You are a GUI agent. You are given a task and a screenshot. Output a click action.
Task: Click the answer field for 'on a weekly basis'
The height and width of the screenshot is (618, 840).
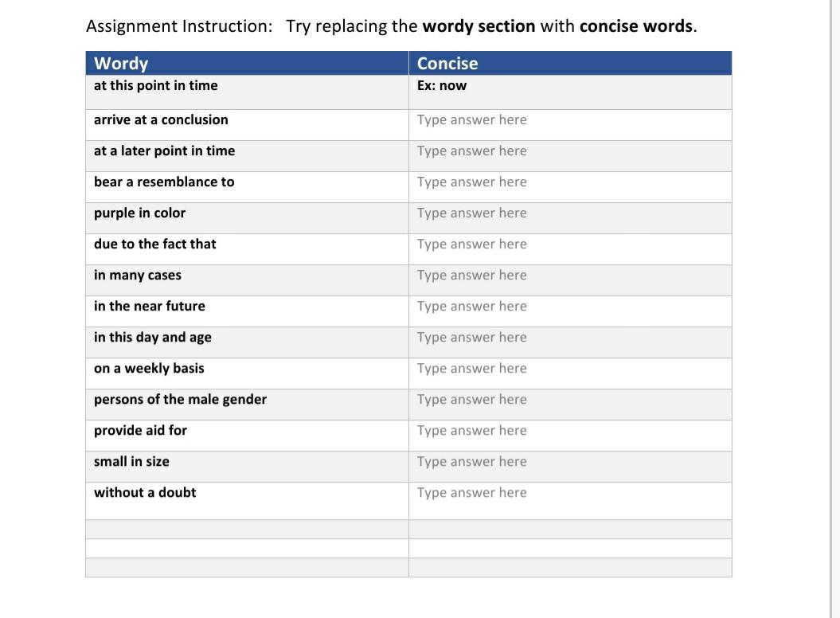pos(570,374)
